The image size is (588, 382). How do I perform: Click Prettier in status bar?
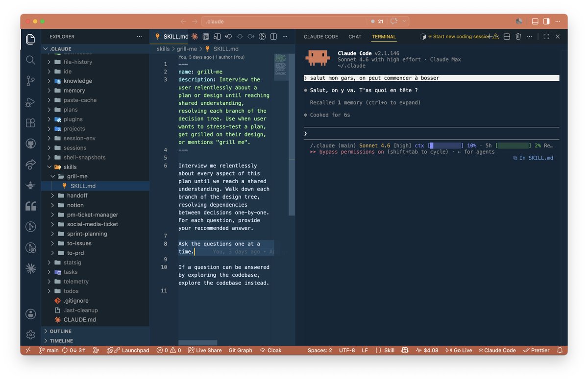click(x=537, y=350)
